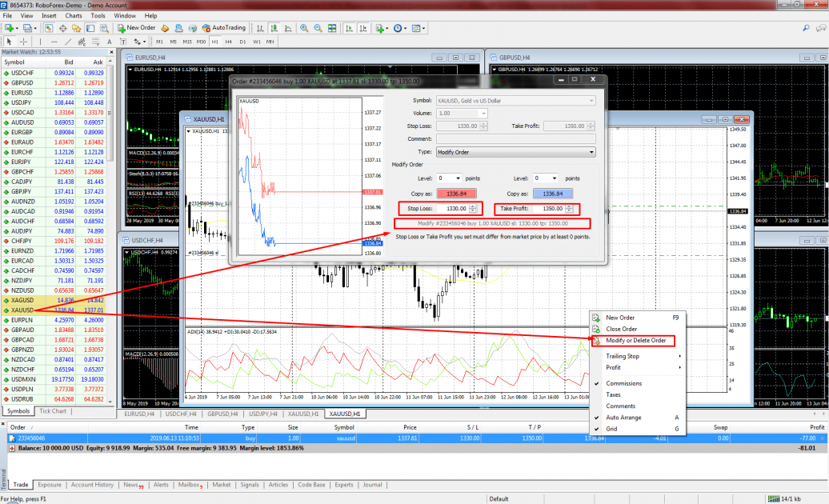Select the Text (A) drawing tool
The width and height of the screenshot is (829, 504).
click(x=110, y=42)
